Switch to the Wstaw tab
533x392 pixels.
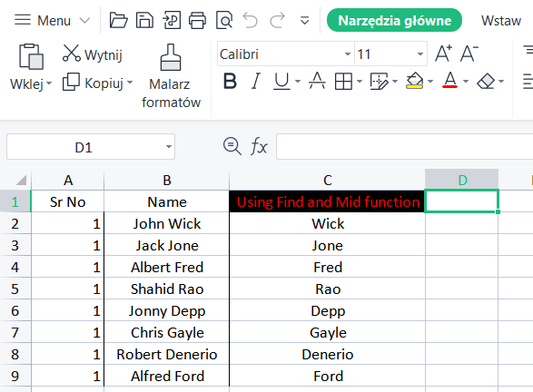(x=501, y=21)
